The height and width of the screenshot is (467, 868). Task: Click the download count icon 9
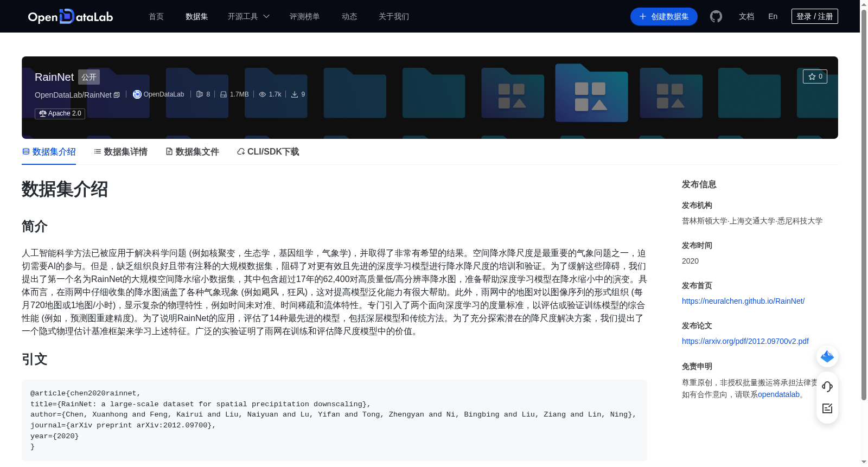[x=295, y=94]
